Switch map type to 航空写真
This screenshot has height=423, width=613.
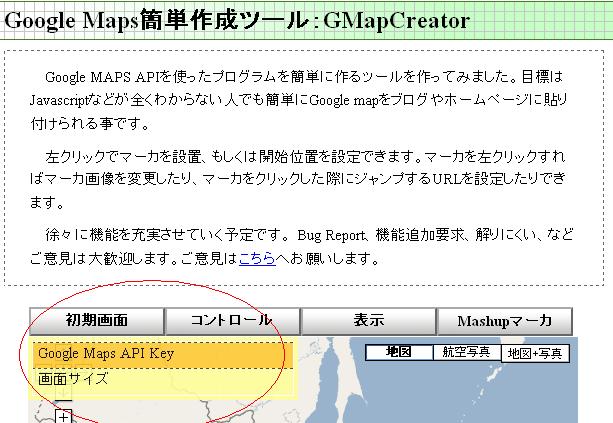coord(466,352)
